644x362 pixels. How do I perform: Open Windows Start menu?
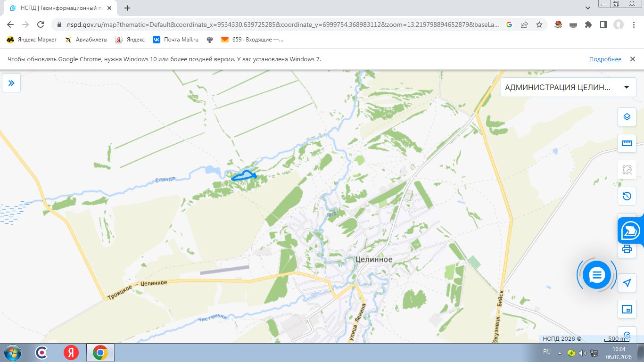point(12,353)
